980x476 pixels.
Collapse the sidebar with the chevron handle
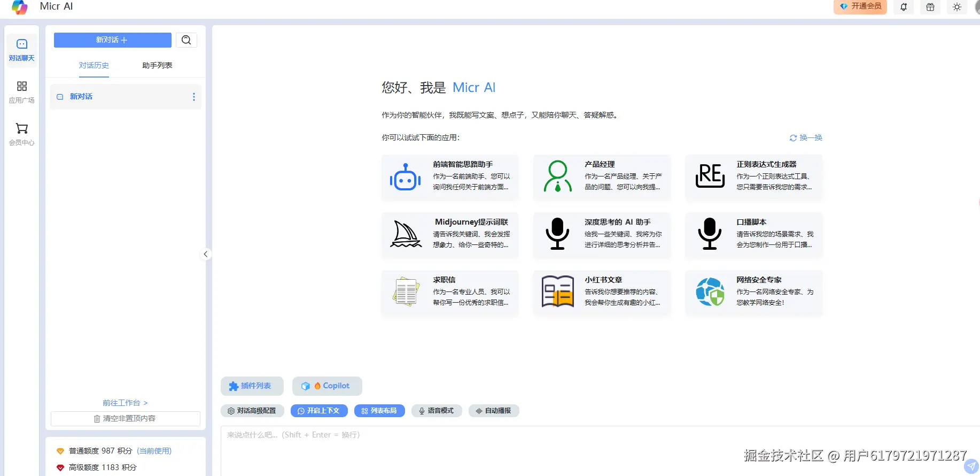(x=206, y=254)
